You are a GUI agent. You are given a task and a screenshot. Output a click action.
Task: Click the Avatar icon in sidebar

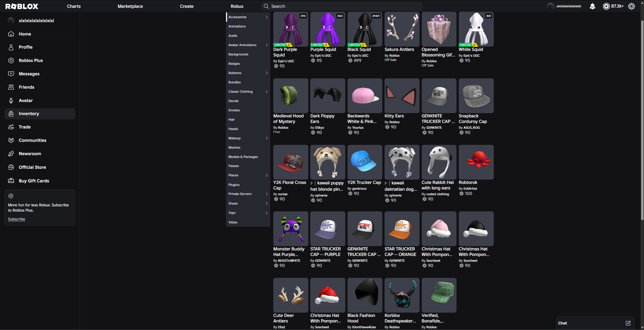coord(11,101)
